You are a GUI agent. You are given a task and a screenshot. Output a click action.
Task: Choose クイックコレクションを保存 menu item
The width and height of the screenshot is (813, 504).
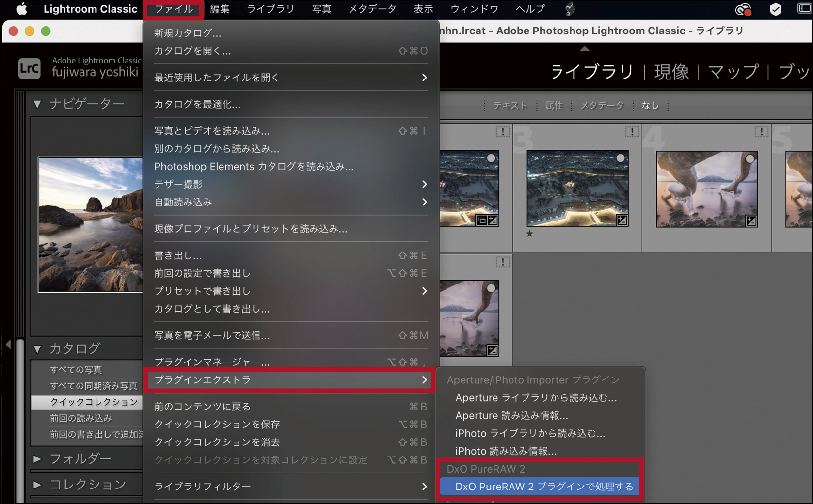click(x=291, y=425)
